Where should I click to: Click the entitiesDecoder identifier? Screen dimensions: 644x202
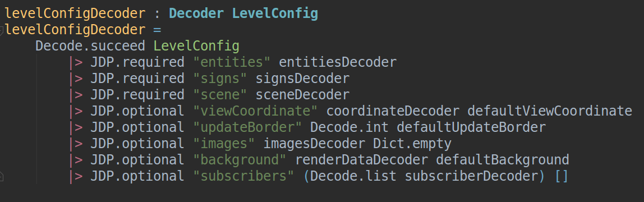click(x=338, y=62)
